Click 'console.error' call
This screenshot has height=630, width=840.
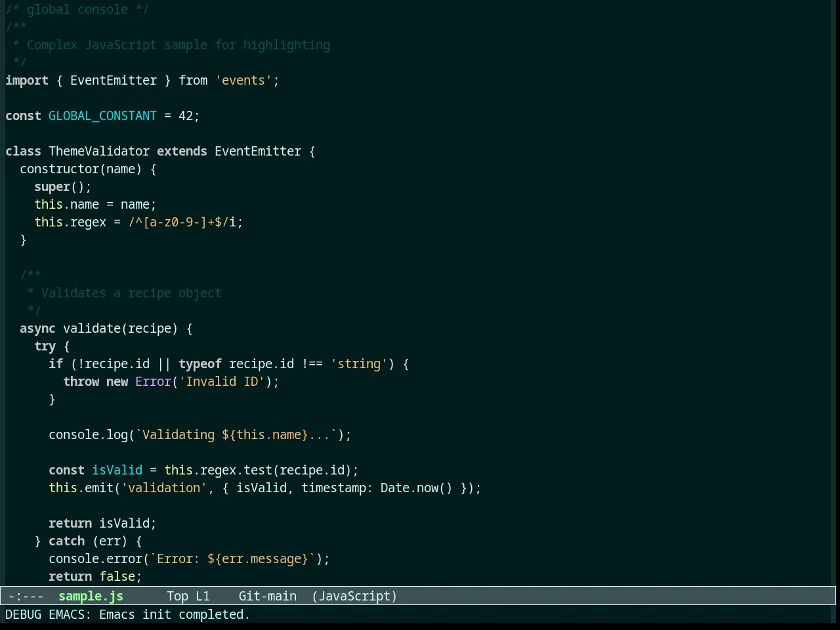(95, 558)
